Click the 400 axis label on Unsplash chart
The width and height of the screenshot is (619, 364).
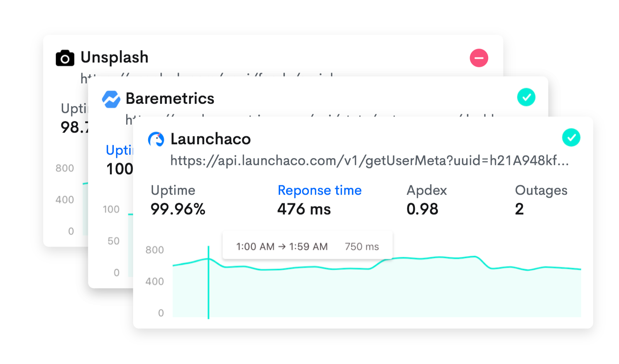coord(65,200)
